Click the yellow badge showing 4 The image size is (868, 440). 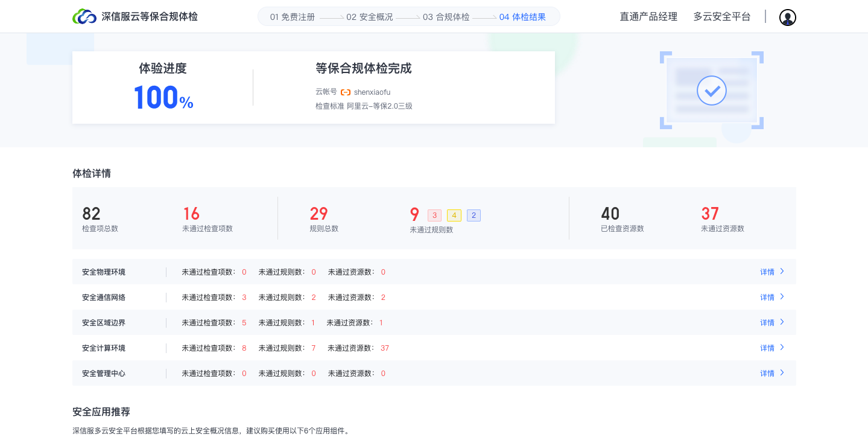point(454,215)
